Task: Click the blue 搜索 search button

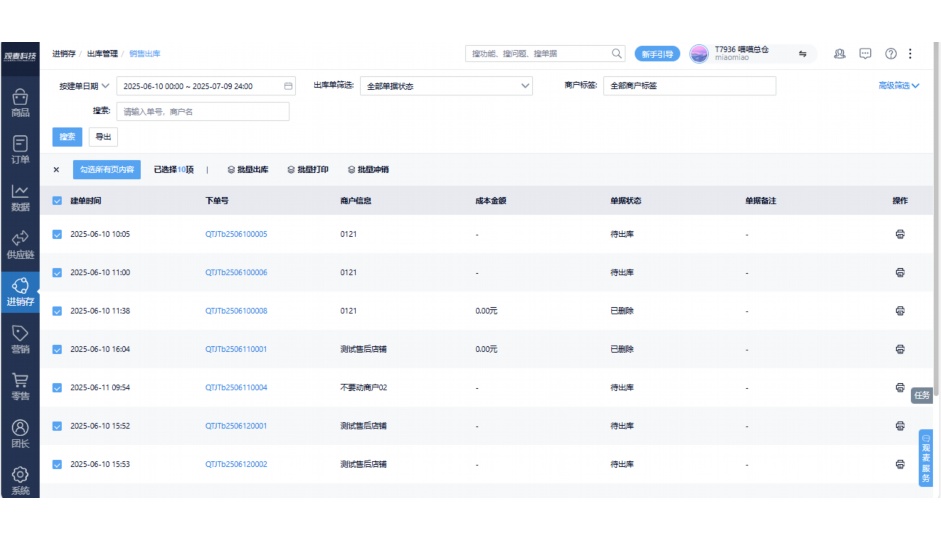Action: point(67,137)
